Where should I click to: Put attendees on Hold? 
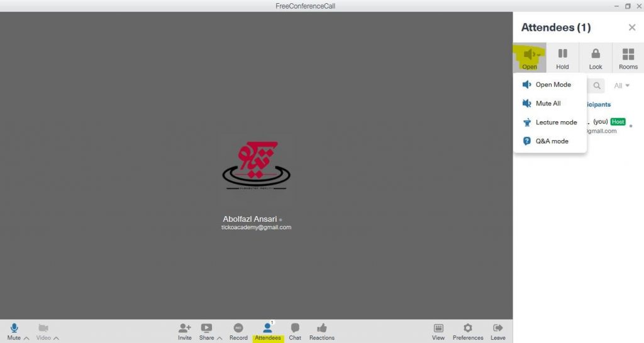pos(563,58)
